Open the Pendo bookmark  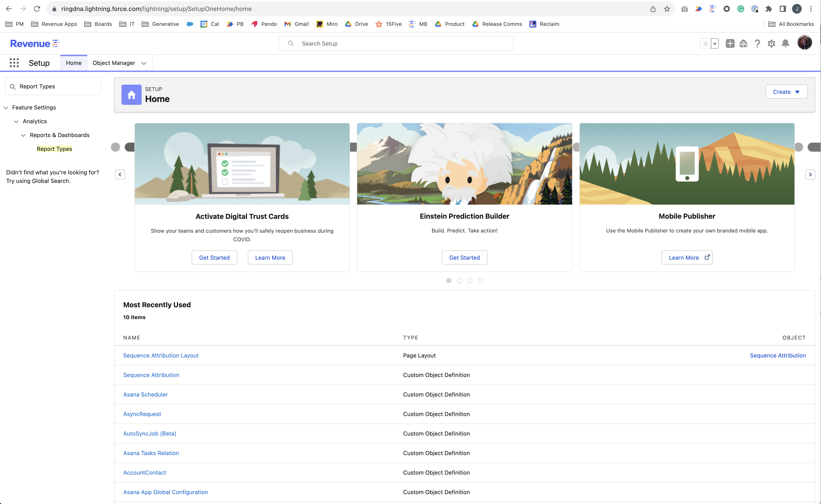click(264, 24)
